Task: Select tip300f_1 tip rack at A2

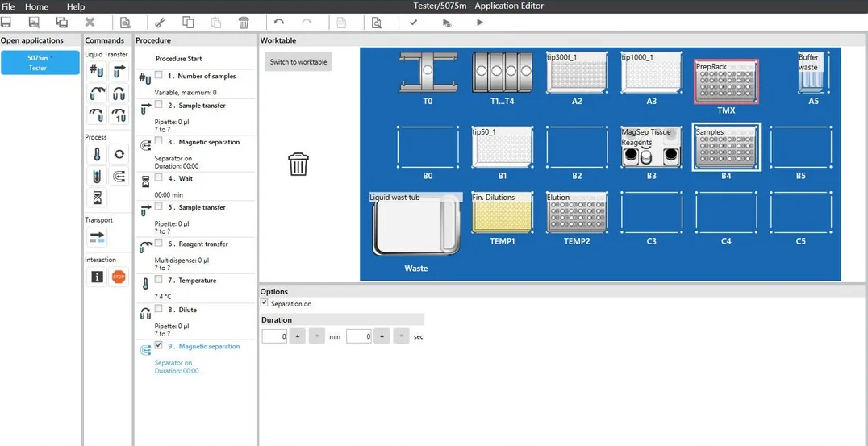Action: [x=577, y=73]
